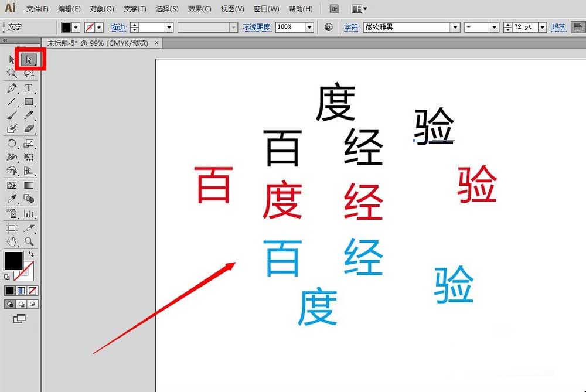
Task: Select the Lasso tool
Action: click(x=29, y=73)
